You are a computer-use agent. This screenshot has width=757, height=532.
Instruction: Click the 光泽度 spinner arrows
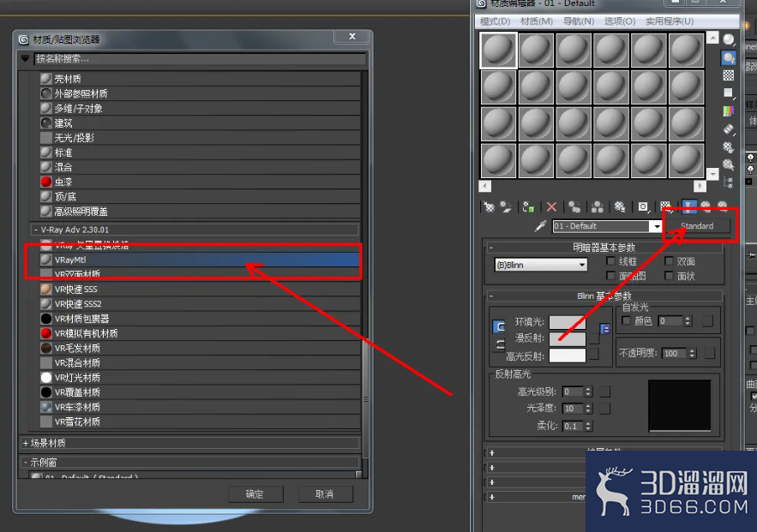588,409
